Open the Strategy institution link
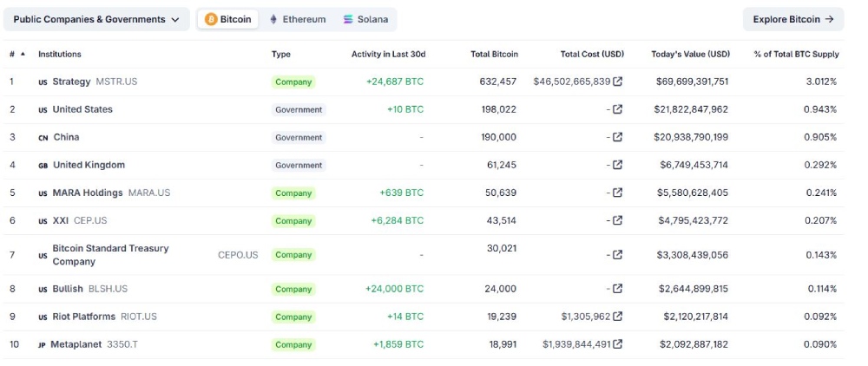Screen dimensions: 868x366 click(x=71, y=82)
